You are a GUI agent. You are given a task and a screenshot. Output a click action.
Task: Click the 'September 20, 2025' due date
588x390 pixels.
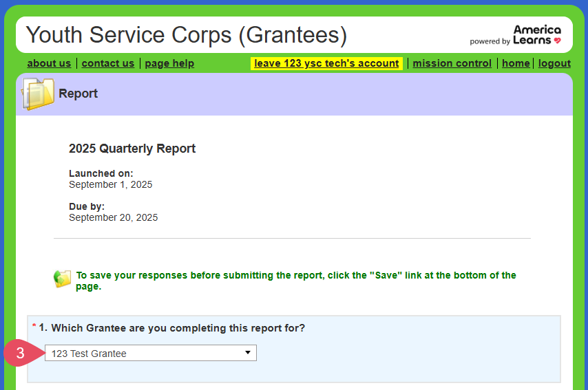point(113,217)
